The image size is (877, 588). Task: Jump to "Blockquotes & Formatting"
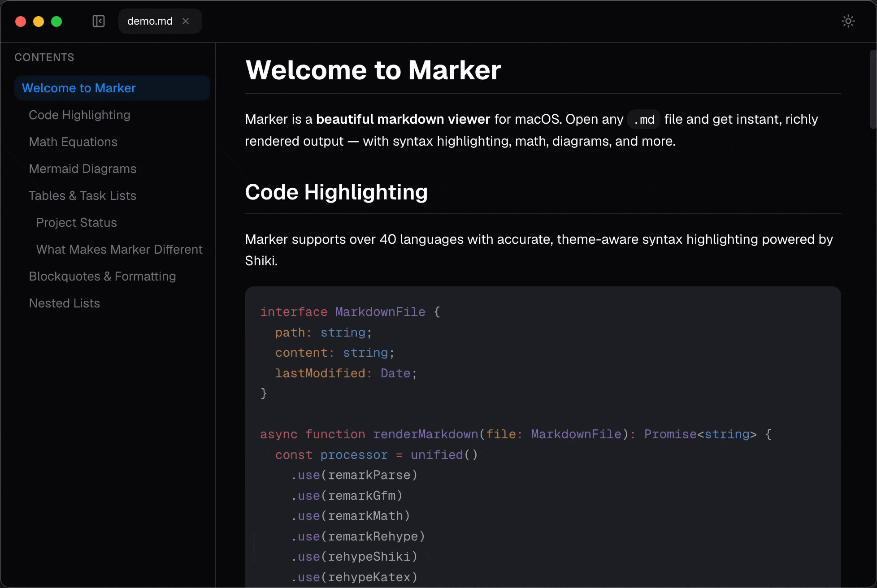pyautogui.click(x=102, y=276)
